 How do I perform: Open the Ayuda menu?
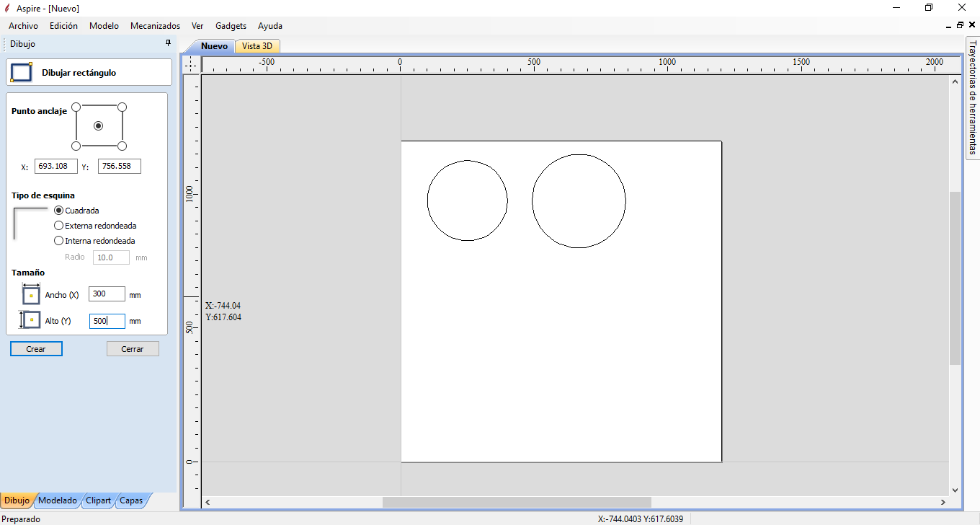[x=270, y=25]
